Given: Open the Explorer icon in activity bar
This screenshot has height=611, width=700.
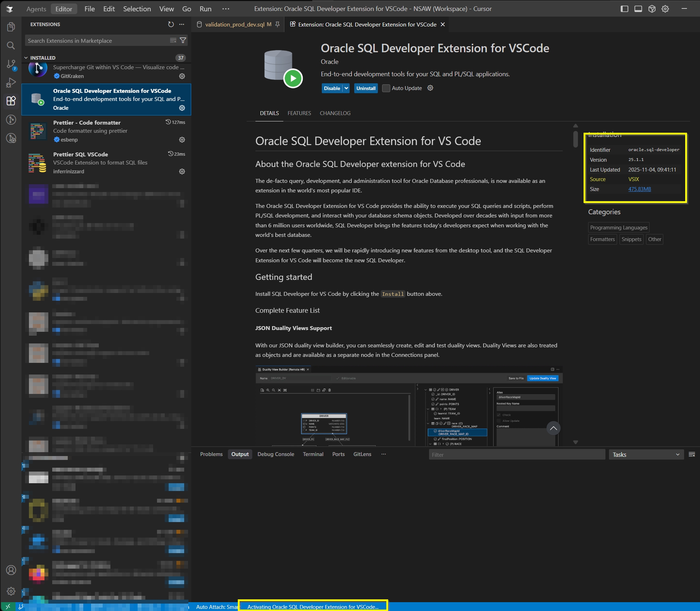Looking at the screenshot, I should (11, 27).
